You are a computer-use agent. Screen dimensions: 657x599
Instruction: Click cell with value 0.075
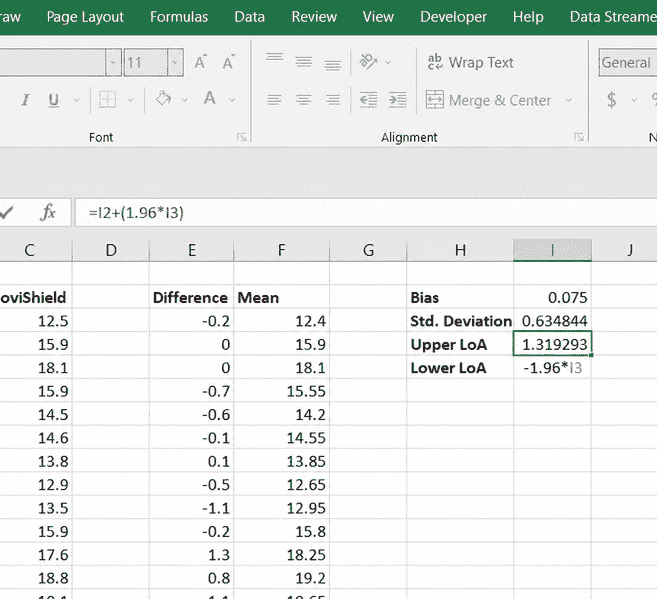(552, 298)
